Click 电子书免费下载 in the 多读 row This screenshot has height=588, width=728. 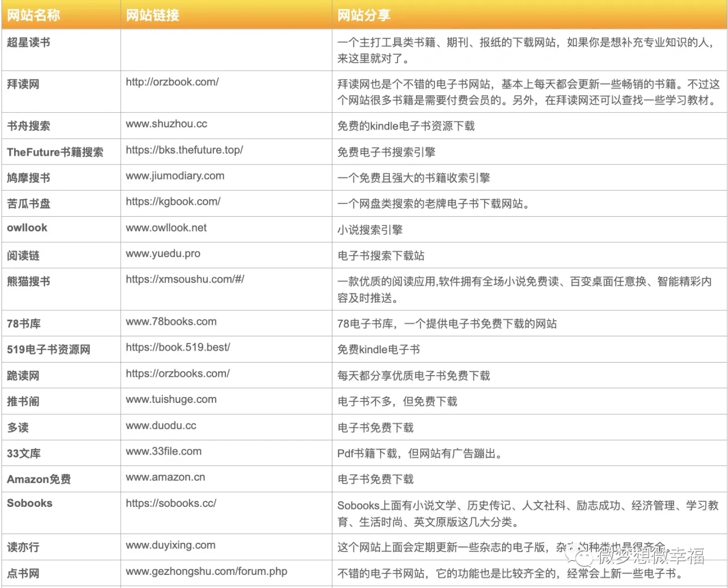[375, 427]
